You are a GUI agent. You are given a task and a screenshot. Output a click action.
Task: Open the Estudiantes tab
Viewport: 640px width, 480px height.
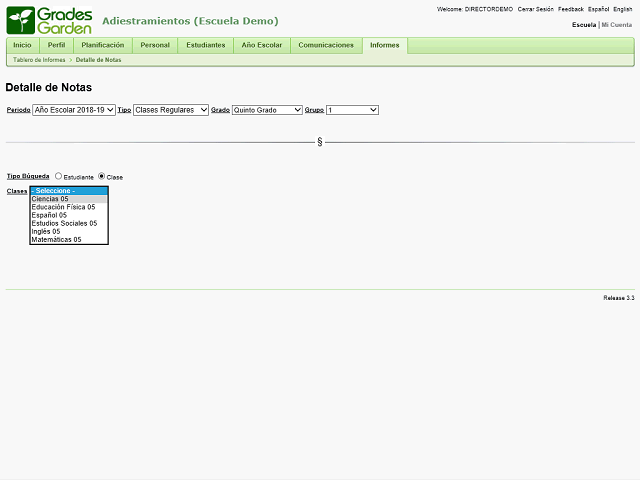click(x=206, y=45)
